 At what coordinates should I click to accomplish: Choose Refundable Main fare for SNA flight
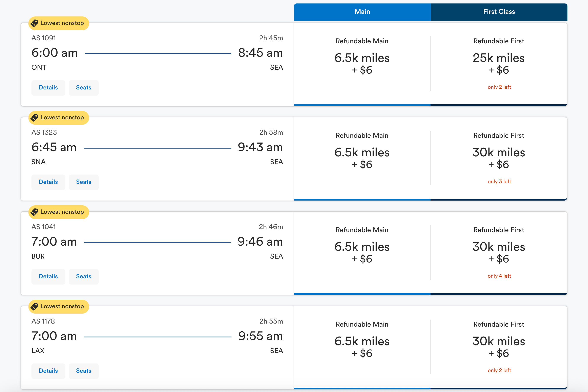tap(362, 158)
